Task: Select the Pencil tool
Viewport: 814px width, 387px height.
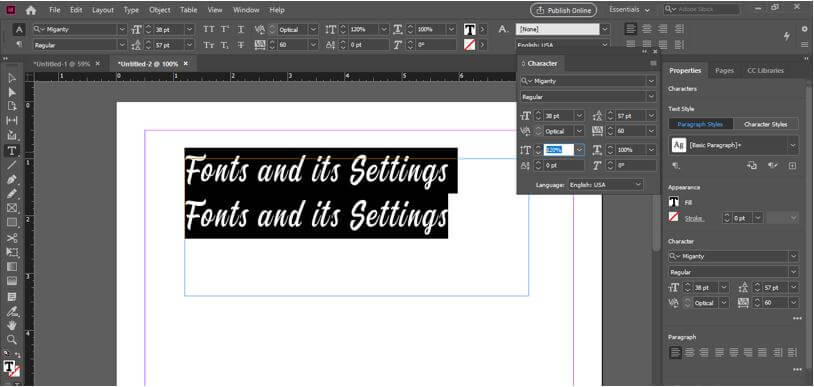Action: point(11,194)
